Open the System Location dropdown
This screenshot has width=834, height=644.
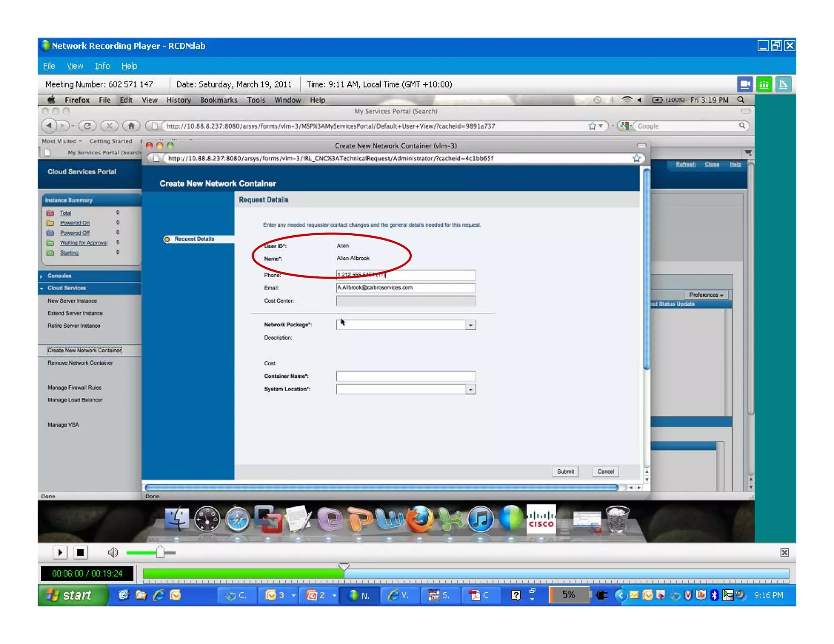(471, 390)
